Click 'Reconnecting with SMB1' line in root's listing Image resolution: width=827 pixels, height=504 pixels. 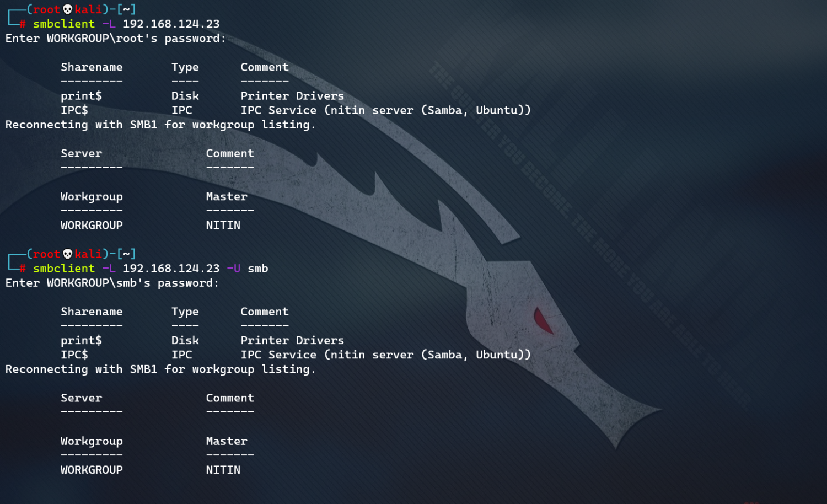pyautogui.click(x=160, y=125)
